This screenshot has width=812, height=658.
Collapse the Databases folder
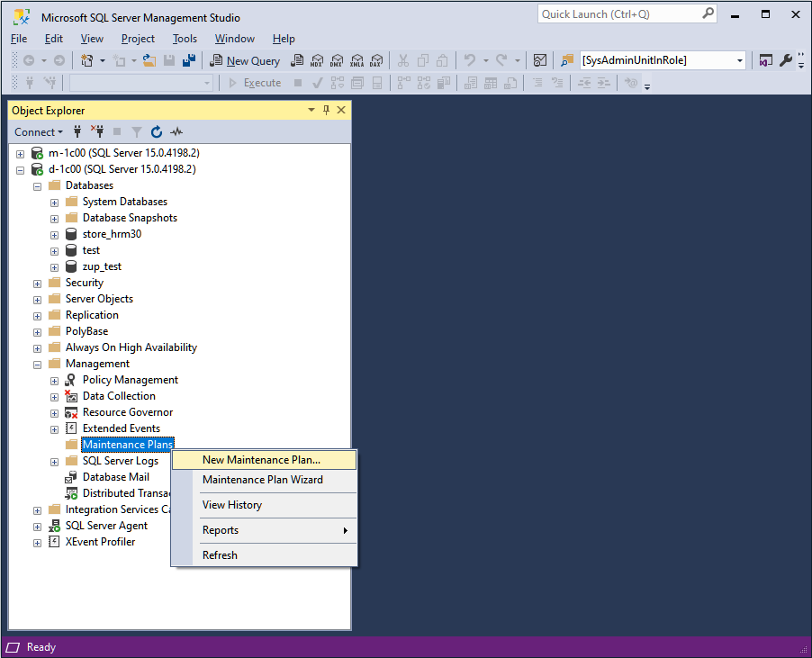pos(37,186)
